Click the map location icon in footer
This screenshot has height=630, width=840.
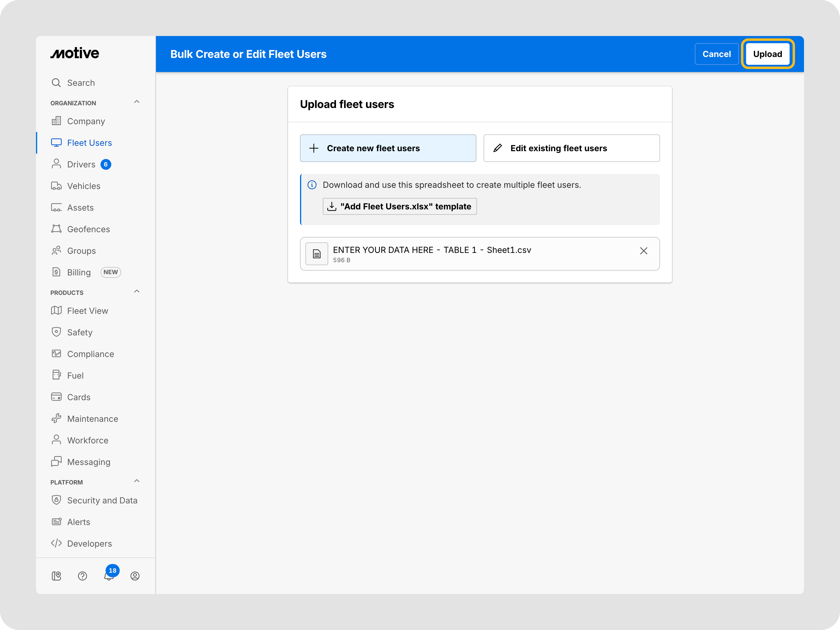[56, 576]
